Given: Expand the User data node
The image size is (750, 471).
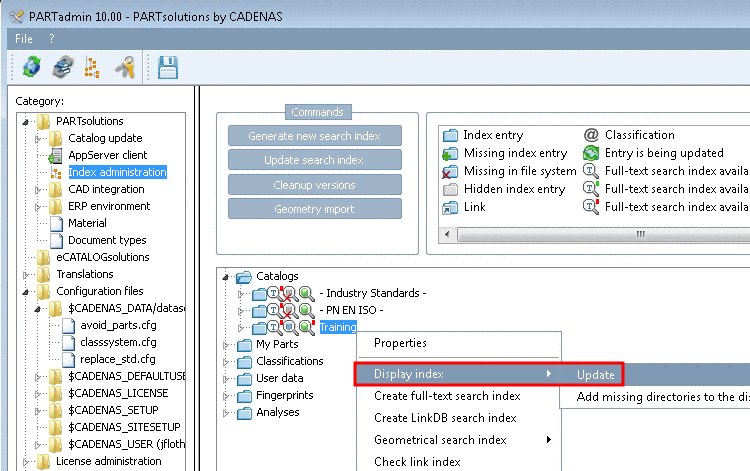Looking at the screenshot, I should pos(226,379).
